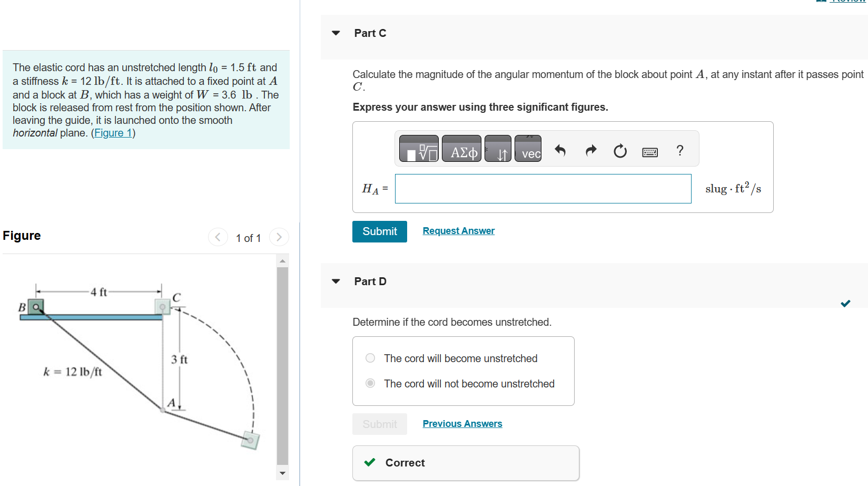
Task: Redo the last equation edit
Action: coord(590,150)
